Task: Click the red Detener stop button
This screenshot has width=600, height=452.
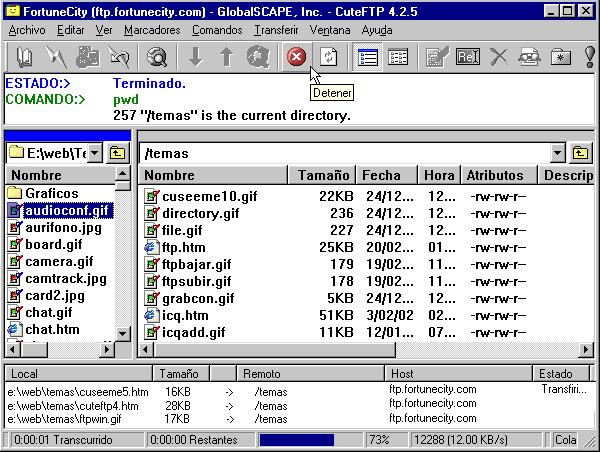Action: [296, 57]
